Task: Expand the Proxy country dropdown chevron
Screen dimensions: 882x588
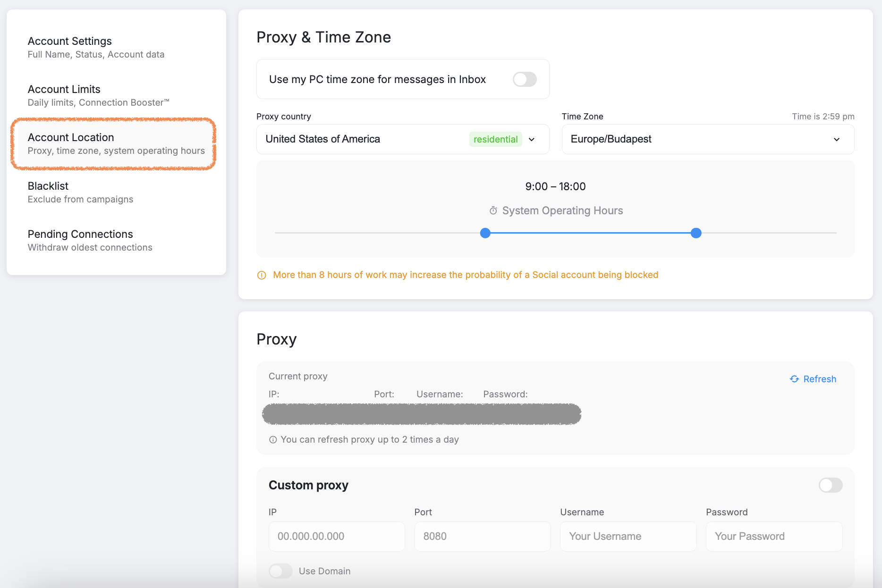Action: 532,139
